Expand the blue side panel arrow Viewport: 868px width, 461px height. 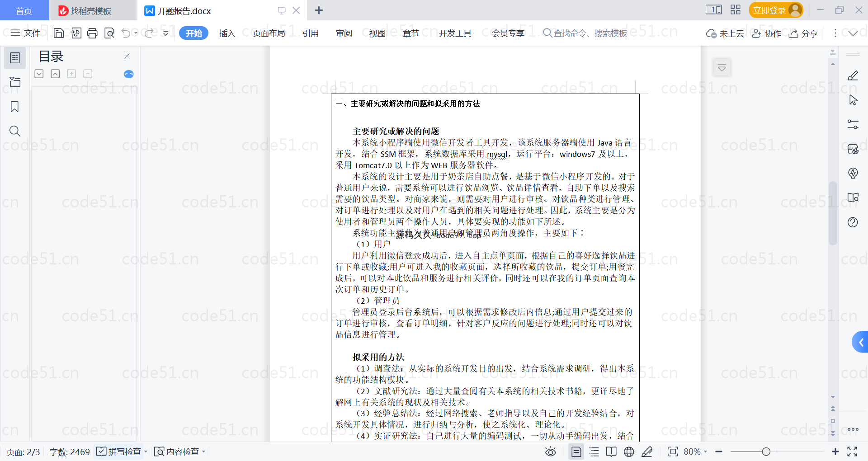pyautogui.click(x=861, y=342)
